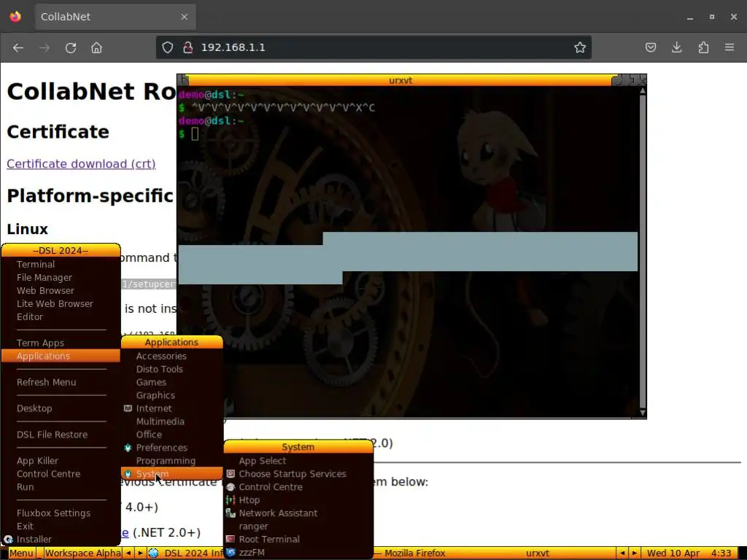Click Control Centre icon in System menu
Screen dimensions: 747x560
click(x=231, y=486)
